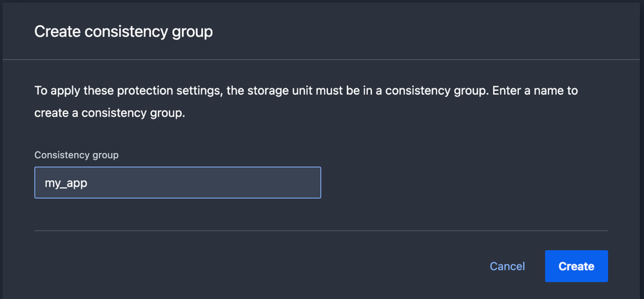Click the "Create consistency group" dialog title
This screenshot has width=644, height=299.
click(x=123, y=31)
